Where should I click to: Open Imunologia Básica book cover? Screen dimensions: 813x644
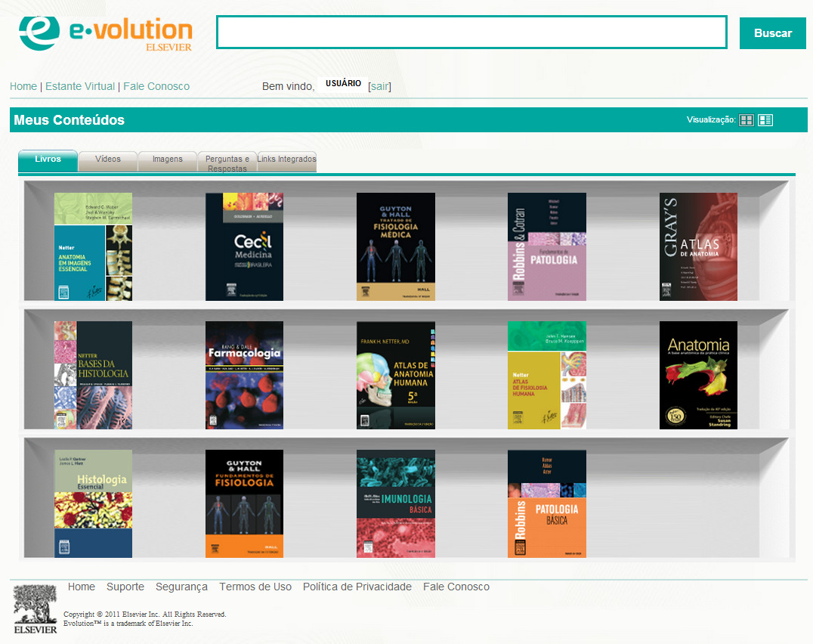395,503
